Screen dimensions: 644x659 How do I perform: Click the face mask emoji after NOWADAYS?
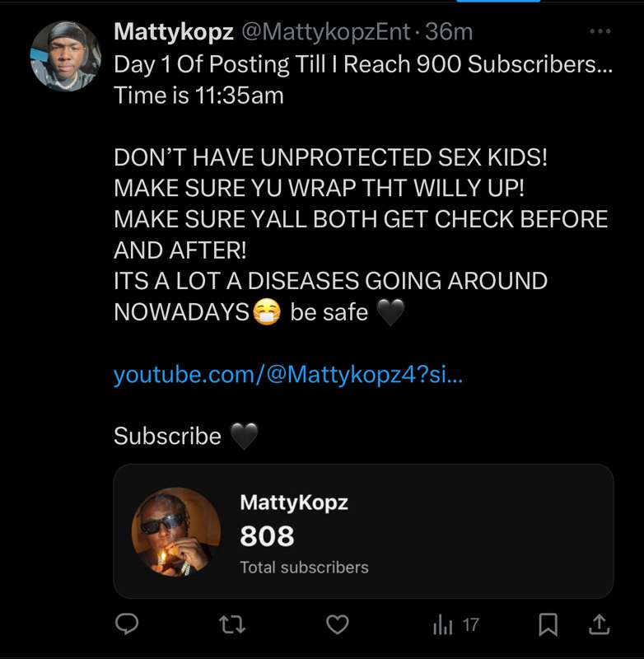tap(268, 313)
